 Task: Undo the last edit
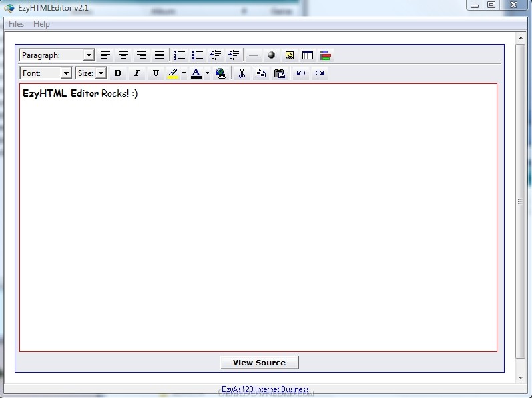pyautogui.click(x=301, y=73)
